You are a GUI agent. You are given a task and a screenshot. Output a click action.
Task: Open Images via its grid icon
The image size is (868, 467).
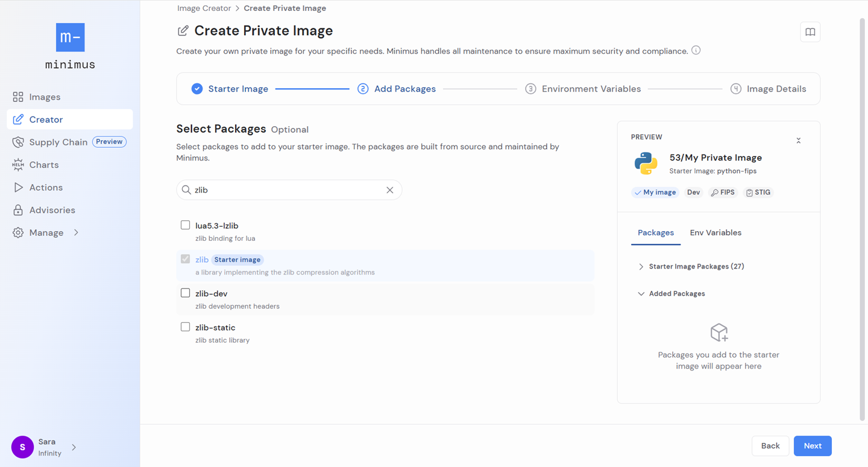[x=18, y=97]
